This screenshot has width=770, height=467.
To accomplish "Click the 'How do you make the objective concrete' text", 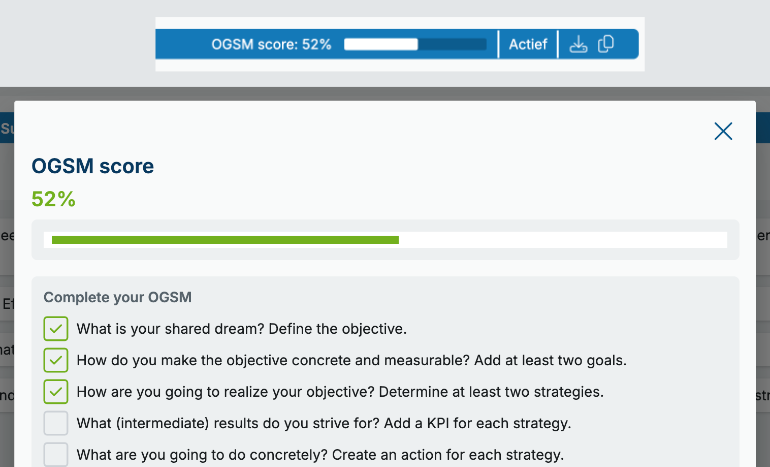I will [351, 360].
